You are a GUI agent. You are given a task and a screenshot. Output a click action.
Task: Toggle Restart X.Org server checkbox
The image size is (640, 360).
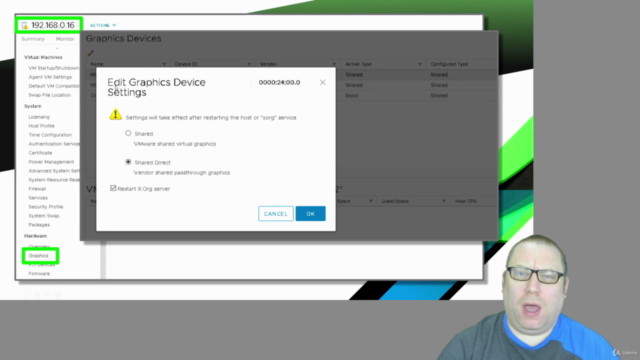coord(113,188)
